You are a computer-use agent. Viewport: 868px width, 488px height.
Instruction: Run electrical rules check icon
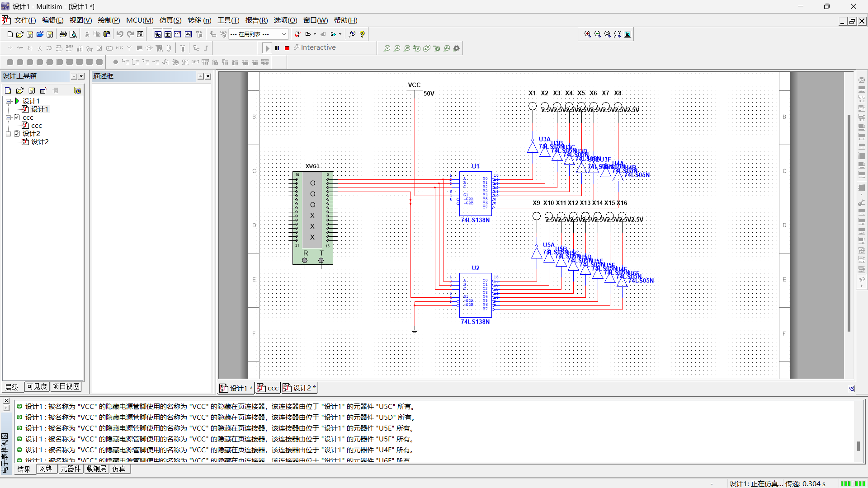297,34
